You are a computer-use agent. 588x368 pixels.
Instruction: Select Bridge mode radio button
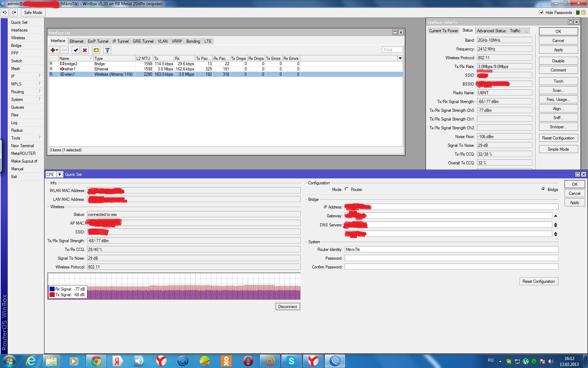tap(543, 189)
